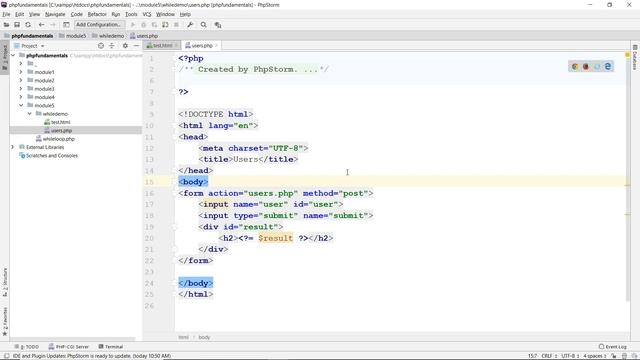This screenshot has height=360, width=640.
Task: Toggle tool window bars icon bottom-left
Action: (x=6, y=356)
